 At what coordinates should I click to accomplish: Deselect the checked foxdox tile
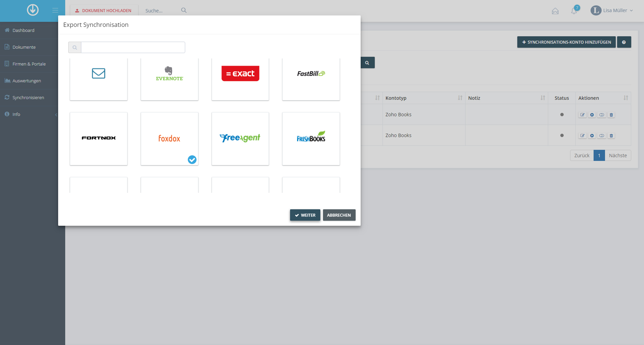point(169,138)
